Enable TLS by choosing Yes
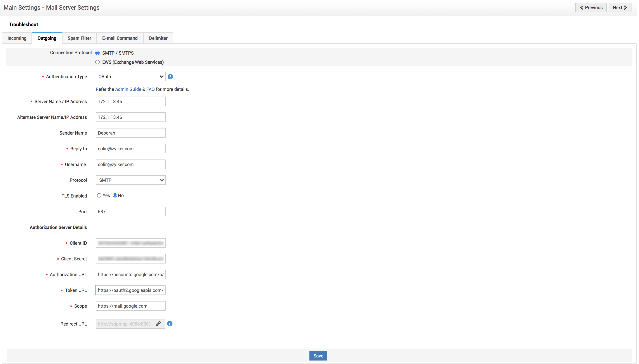Viewport: 639px width, 364px height. pos(99,196)
